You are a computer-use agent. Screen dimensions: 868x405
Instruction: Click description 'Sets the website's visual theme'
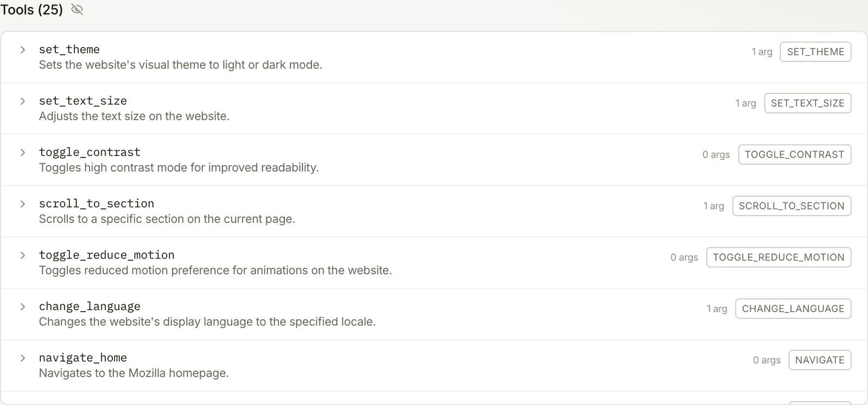[181, 65]
